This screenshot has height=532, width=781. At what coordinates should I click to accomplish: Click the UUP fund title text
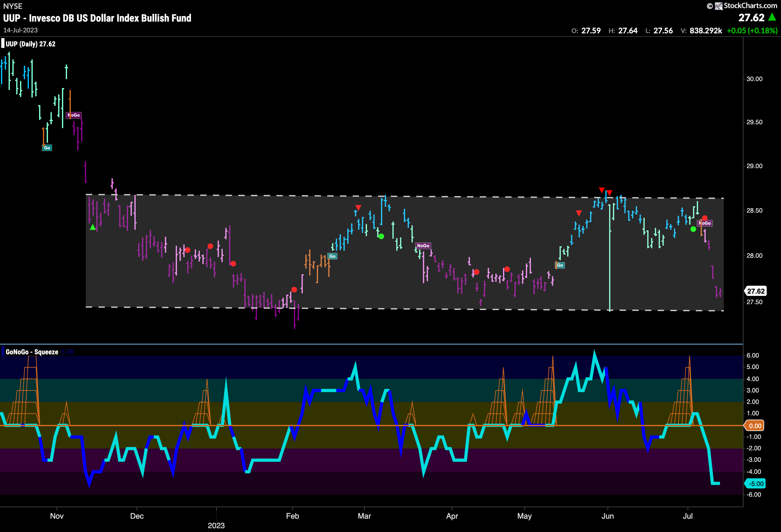(97, 18)
